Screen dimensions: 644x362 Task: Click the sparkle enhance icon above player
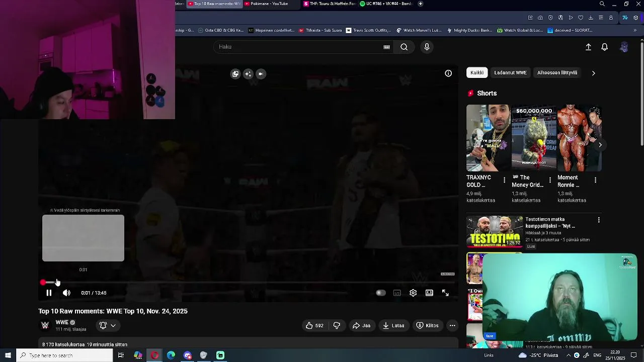coord(248,74)
